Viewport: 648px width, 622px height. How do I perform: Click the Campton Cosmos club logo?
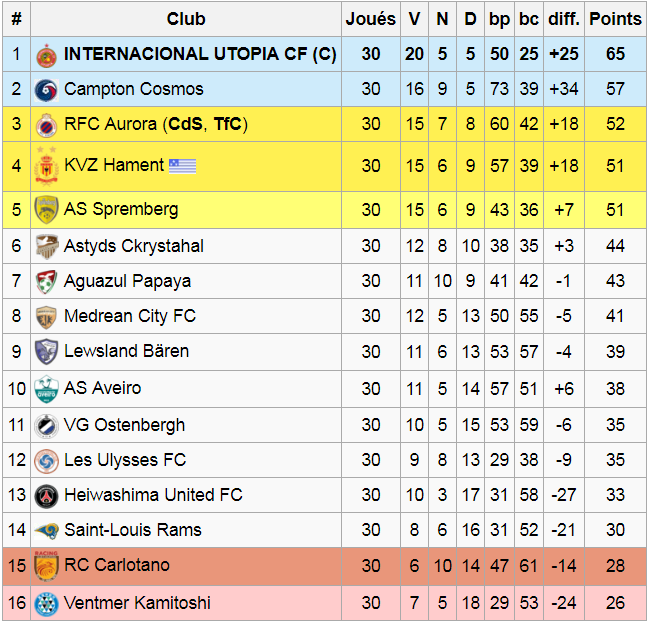click(x=46, y=90)
